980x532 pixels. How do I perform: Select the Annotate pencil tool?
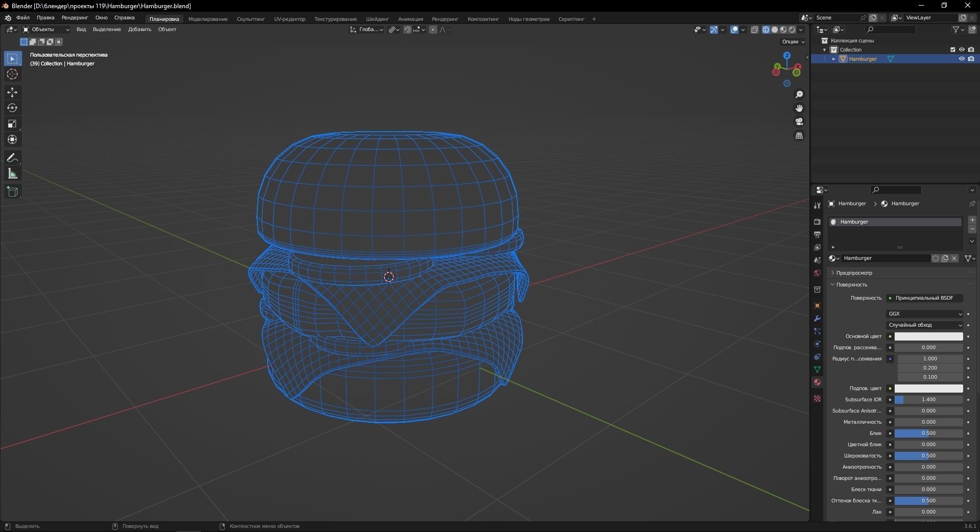(x=12, y=158)
